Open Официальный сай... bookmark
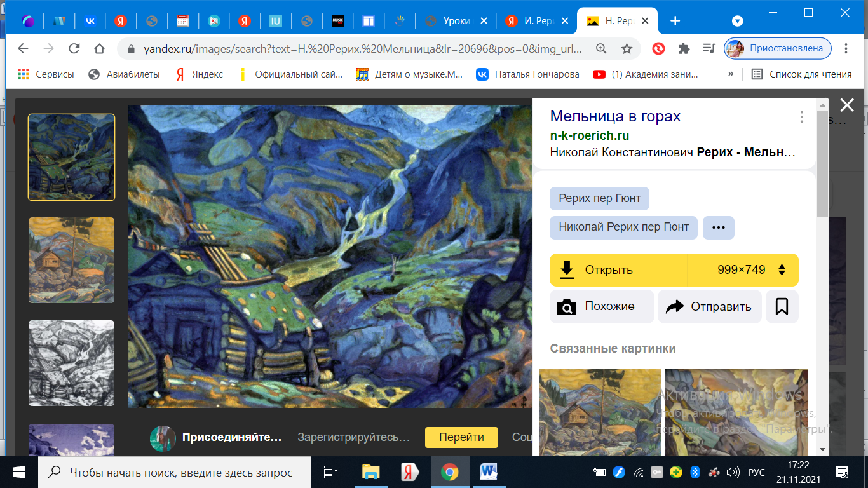 tap(290, 74)
